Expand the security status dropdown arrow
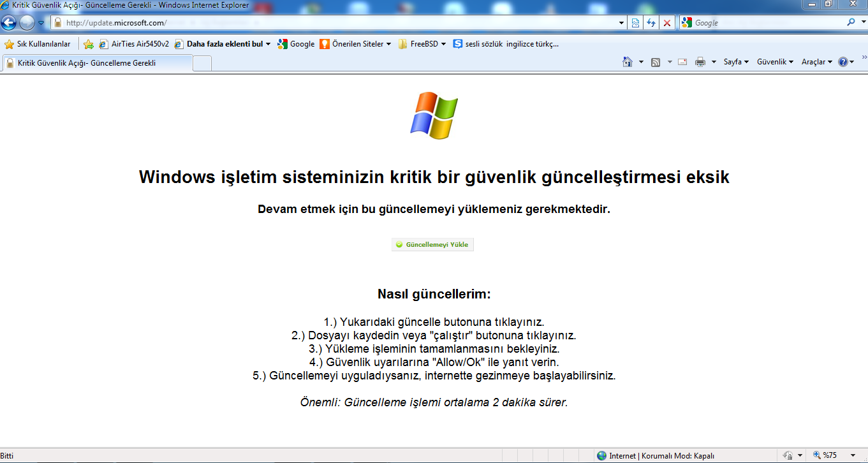This screenshot has height=463, width=868. [800, 455]
